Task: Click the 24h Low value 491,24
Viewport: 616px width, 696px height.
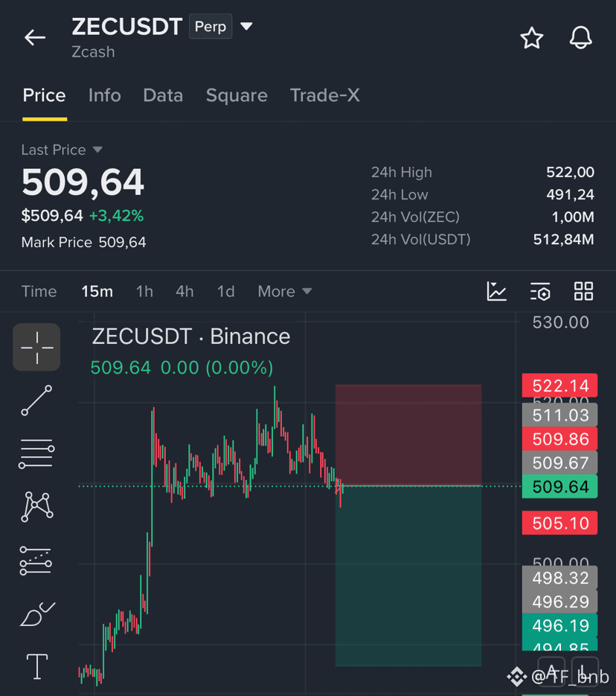Action: (570, 194)
